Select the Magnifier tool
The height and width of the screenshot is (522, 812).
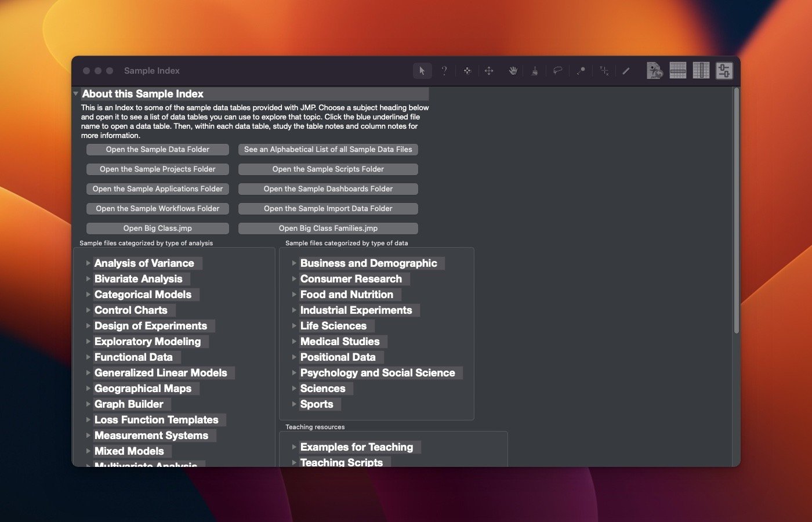pyautogui.click(x=581, y=71)
